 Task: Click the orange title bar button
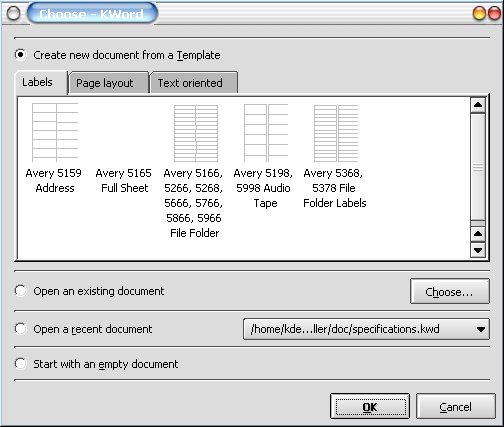coord(479,14)
